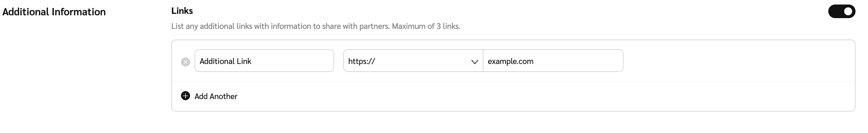Screen dimensions: 868x133
Task: Click the Additional Information section heading
Action: tap(54, 12)
